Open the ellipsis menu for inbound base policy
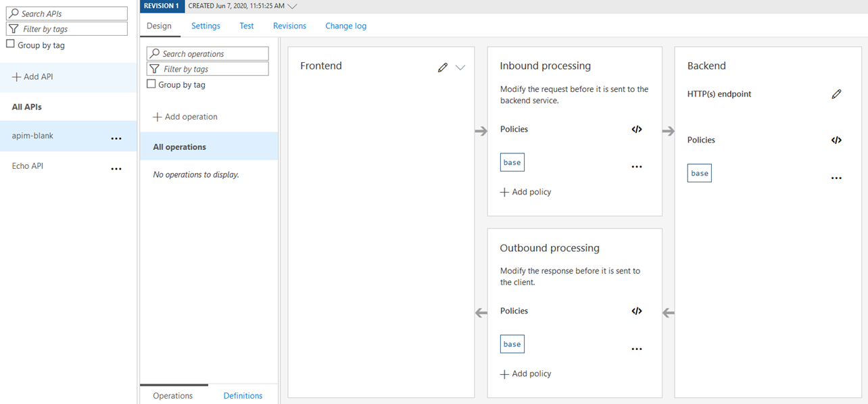868x404 pixels. point(637,167)
